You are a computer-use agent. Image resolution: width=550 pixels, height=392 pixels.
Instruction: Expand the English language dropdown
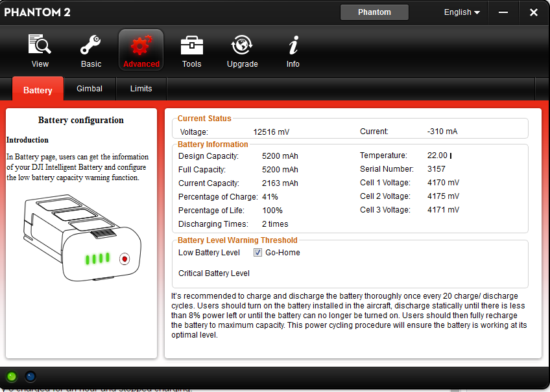(x=462, y=12)
